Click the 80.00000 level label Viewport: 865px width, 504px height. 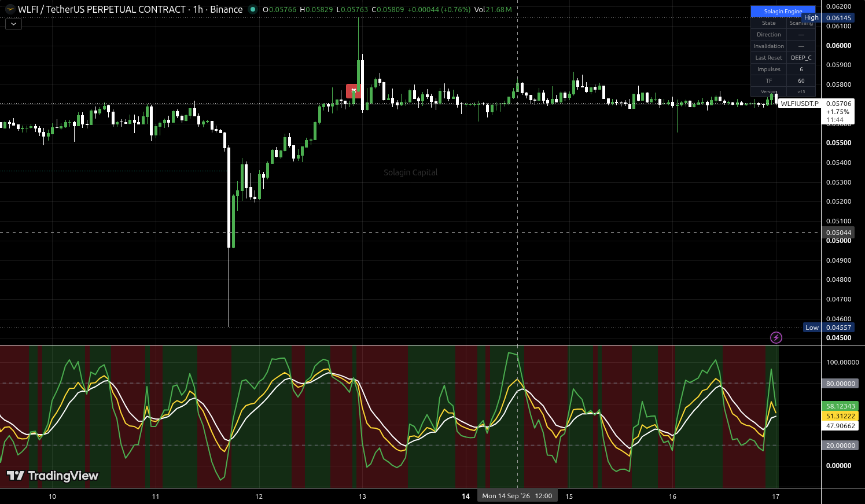click(840, 384)
